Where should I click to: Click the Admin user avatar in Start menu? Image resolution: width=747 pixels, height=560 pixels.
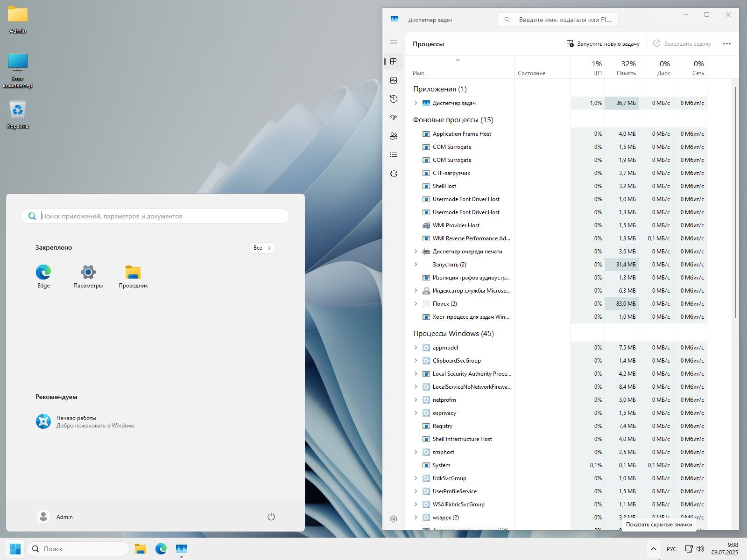[43, 517]
